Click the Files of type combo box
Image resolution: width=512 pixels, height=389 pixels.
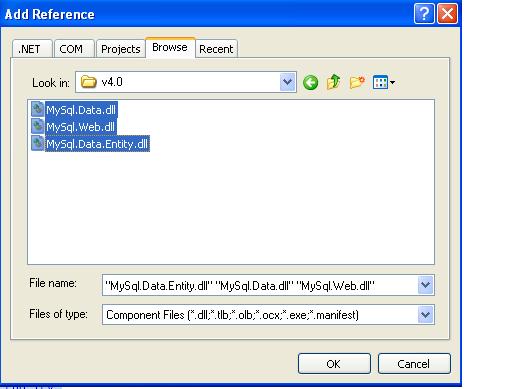tap(268, 314)
